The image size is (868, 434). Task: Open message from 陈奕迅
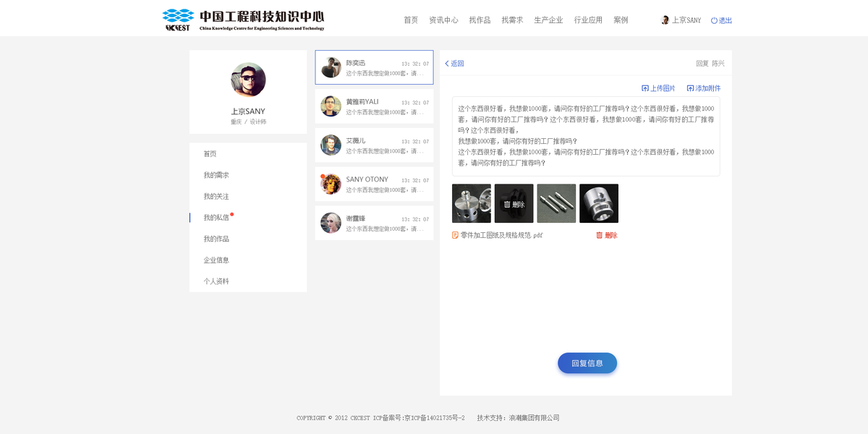pos(374,67)
